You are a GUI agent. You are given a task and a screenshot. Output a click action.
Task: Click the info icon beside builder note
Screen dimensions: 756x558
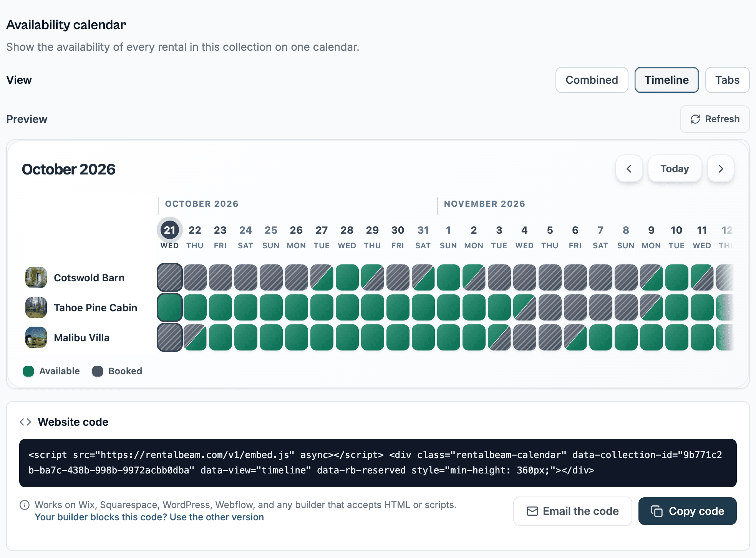(x=25, y=505)
